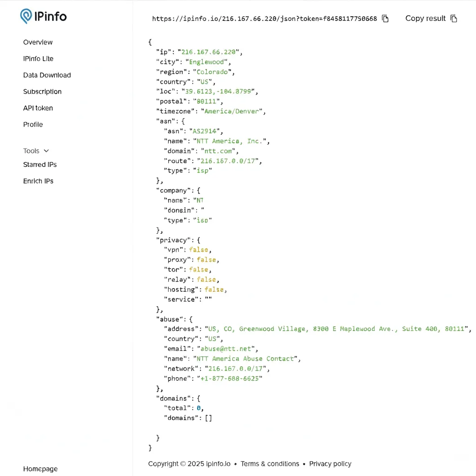This screenshot has width=476, height=476.
Task: Open IPinfo Lite section
Action: 38,59
